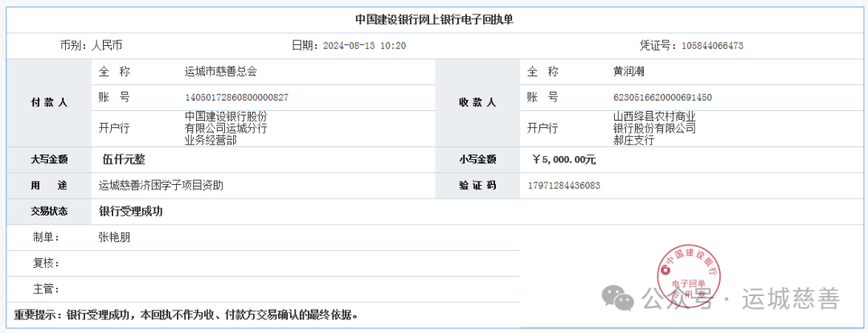
Task: Select the amount ￥5,000.00元
Action: pyautogui.click(x=563, y=159)
